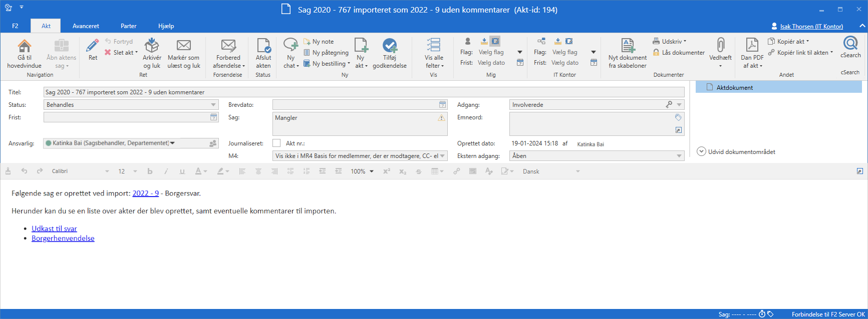Click into the Titel text field
The width and height of the screenshot is (868, 319).
tap(363, 92)
